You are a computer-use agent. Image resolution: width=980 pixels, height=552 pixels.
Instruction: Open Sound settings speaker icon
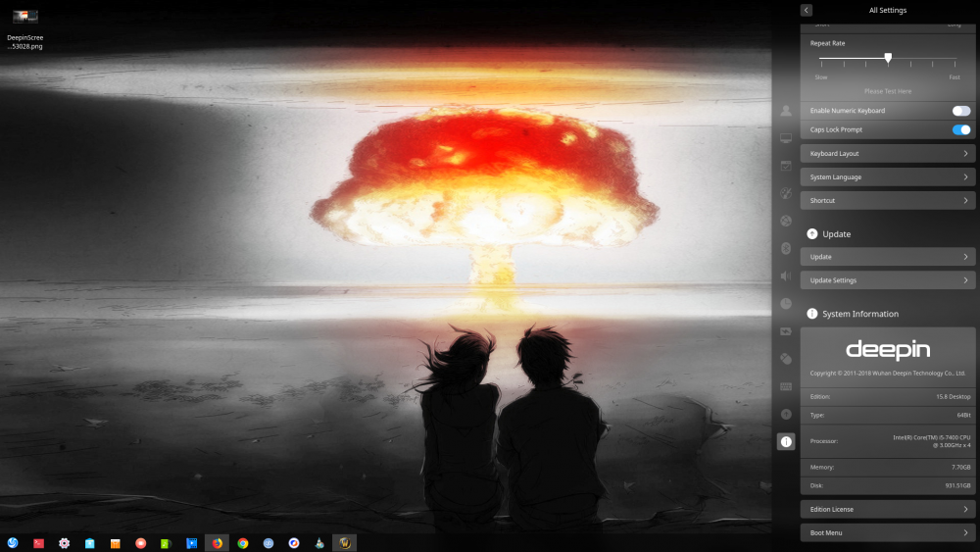786,276
